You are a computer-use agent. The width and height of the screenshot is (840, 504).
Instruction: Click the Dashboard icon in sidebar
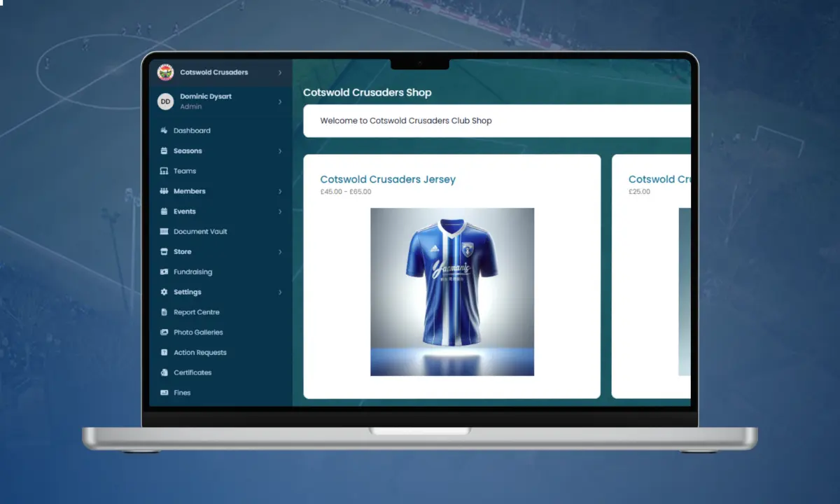[x=164, y=131]
